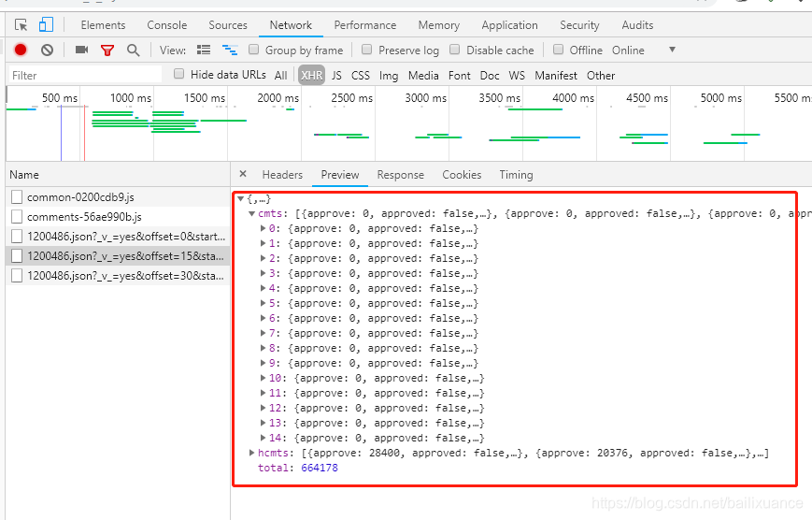The image size is (812, 520).
Task: Filter requests by Img type
Action: click(x=389, y=76)
